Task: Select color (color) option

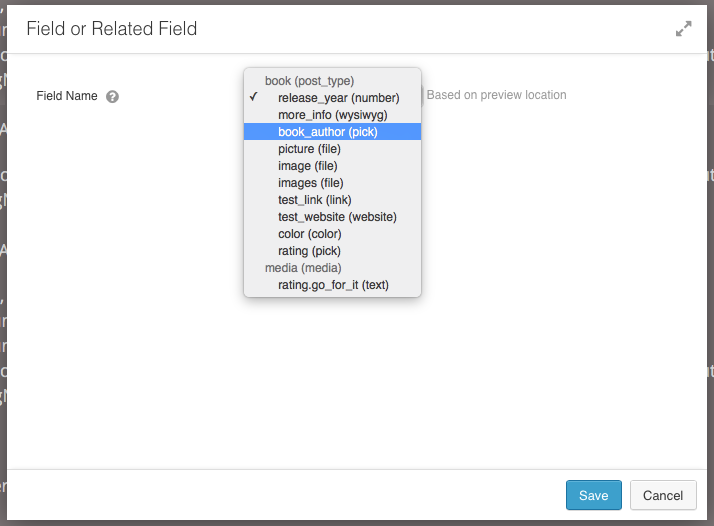Action: coord(332,234)
